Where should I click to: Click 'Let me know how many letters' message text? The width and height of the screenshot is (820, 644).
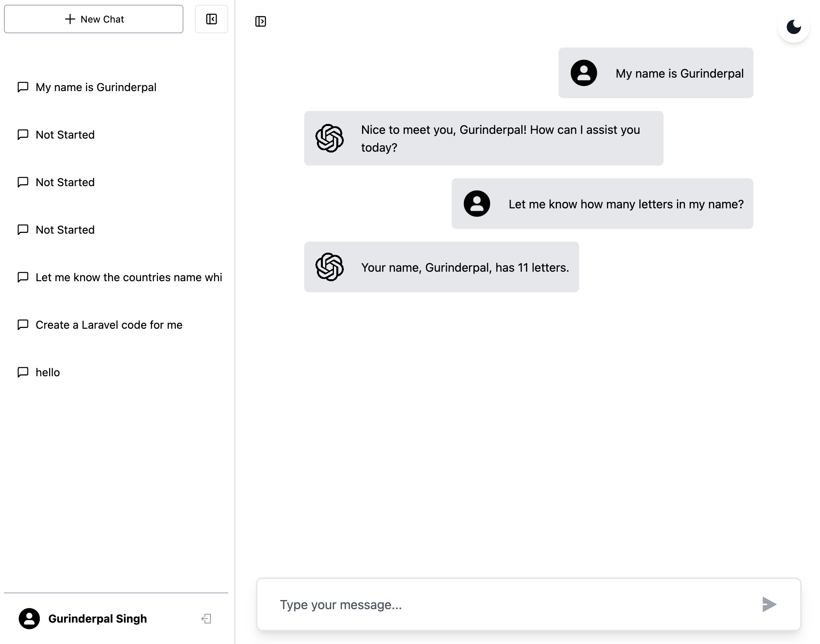coord(626,204)
